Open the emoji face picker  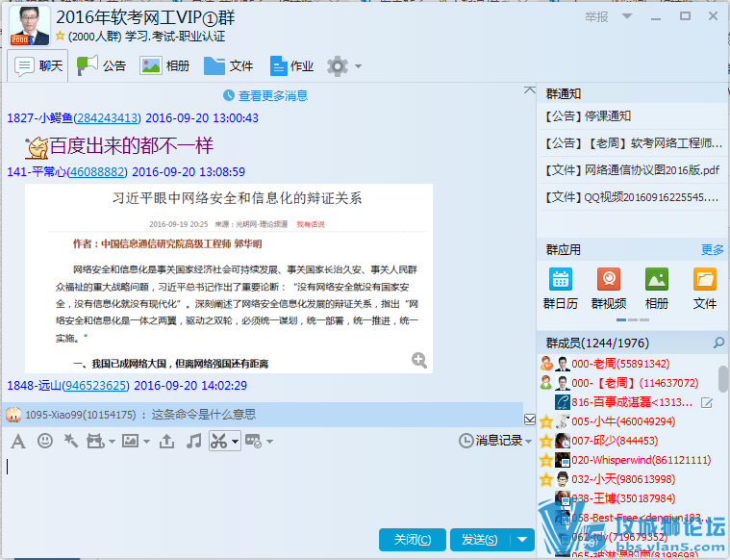pos(44,441)
